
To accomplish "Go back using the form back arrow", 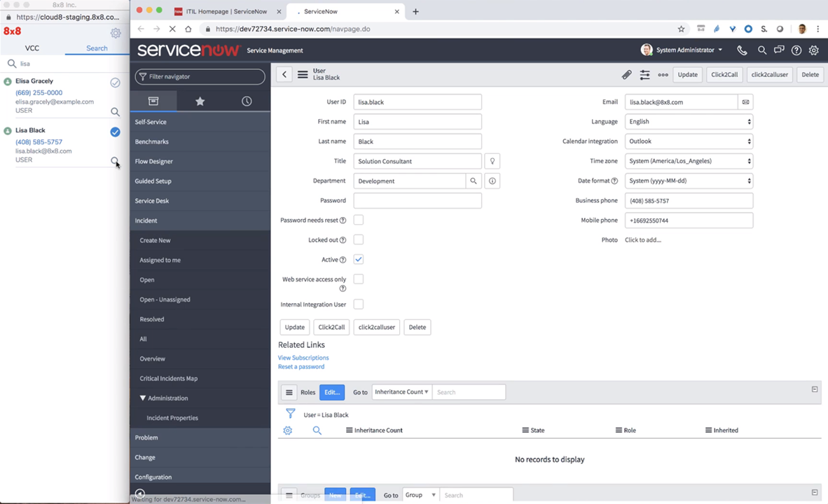I will (284, 74).
